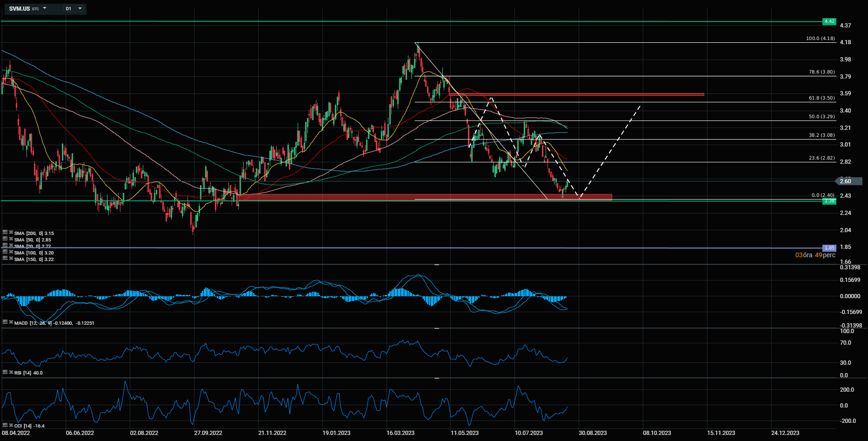Click the current price 2.60 marker
Screen dimensions: 868x441
click(849, 181)
